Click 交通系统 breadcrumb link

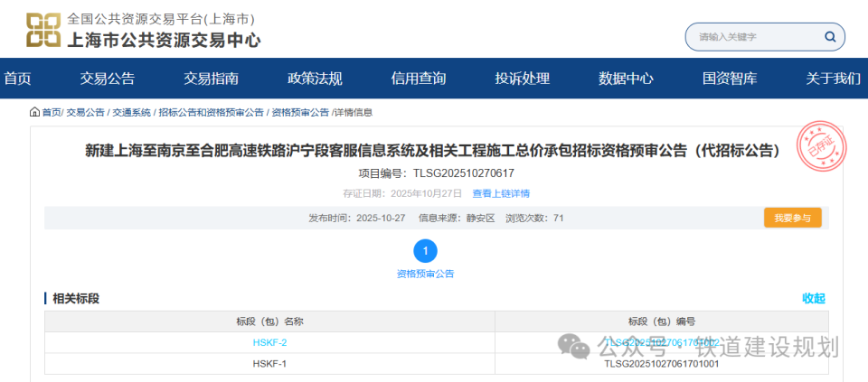pos(132,113)
